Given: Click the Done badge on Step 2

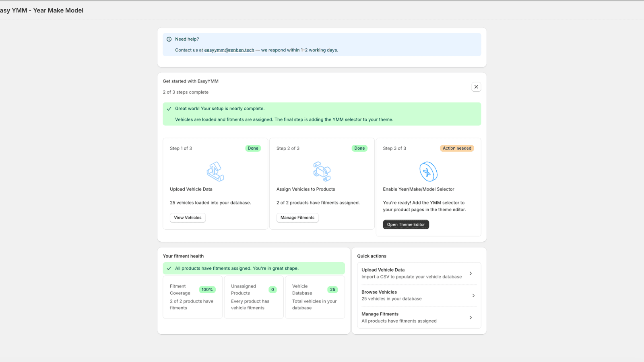Looking at the screenshot, I should pyautogui.click(x=359, y=148).
